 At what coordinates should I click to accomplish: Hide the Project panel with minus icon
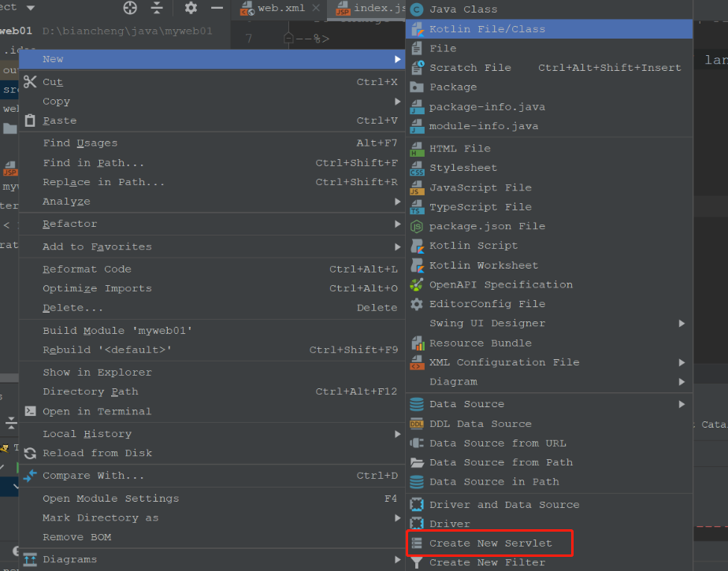(217, 8)
